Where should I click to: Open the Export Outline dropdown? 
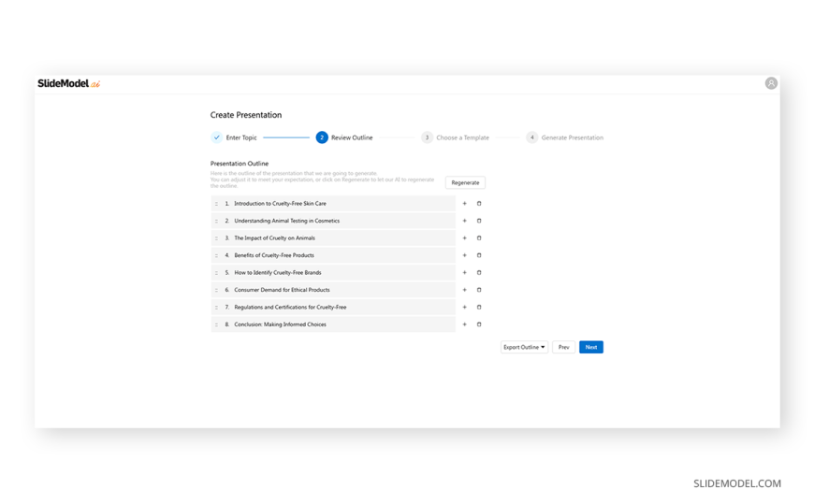524,347
